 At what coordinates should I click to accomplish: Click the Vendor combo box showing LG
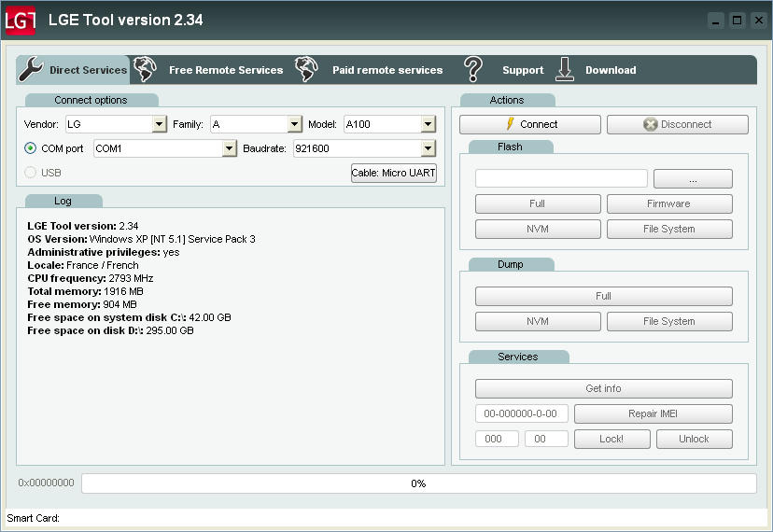[116, 124]
